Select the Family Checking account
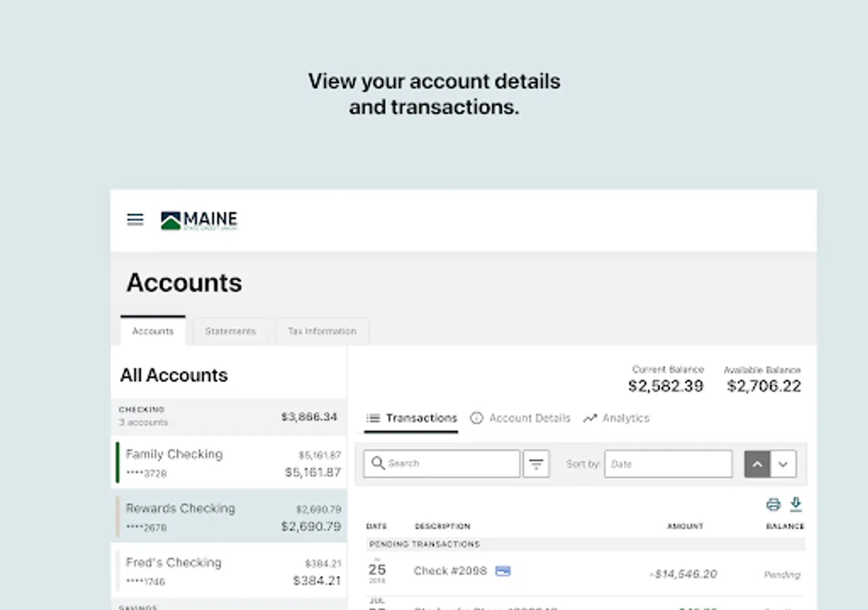Screen dimensions: 868x610 tap(231, 462)
